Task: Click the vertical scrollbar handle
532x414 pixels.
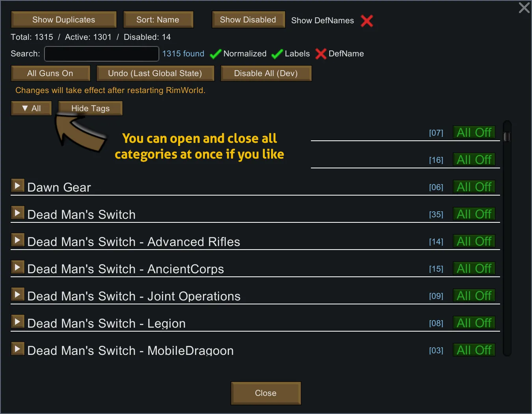Action: [507, 137]
